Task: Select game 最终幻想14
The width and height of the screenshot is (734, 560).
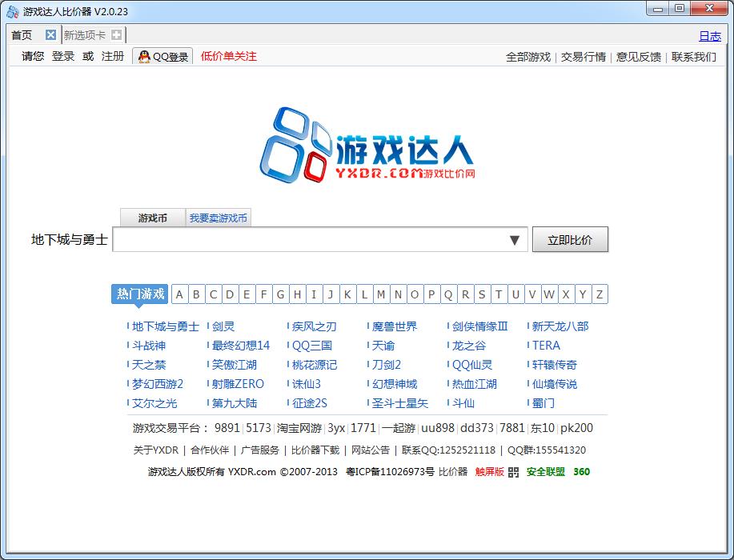Action: pyautogui.click(x=241, y=346)
